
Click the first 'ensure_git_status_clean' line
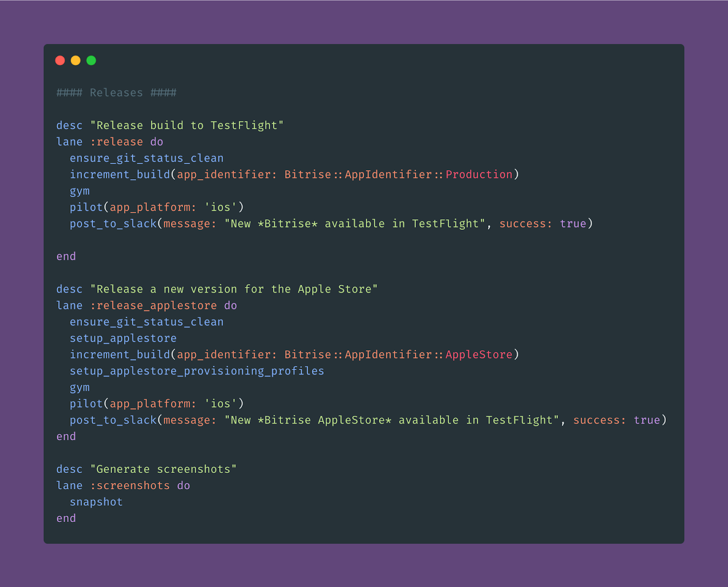(x=147, y=158)
